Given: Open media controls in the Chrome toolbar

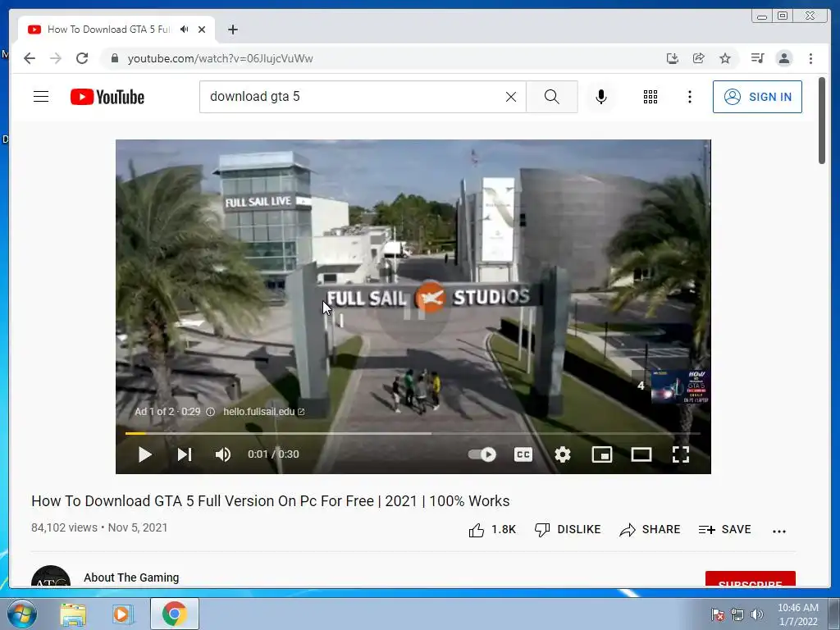Looking at the screenshot, I should (757, 58).
